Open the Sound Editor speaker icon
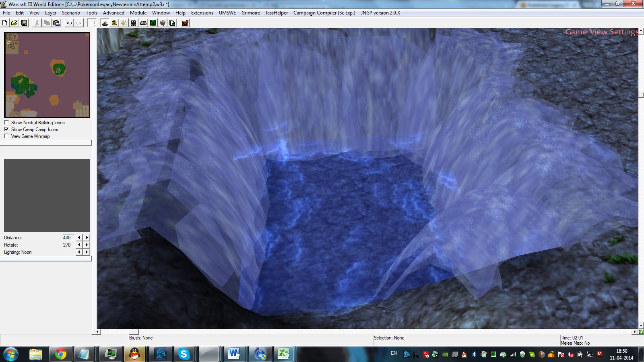This screenshot has width=644, height=362. click(x=124, y=23)
